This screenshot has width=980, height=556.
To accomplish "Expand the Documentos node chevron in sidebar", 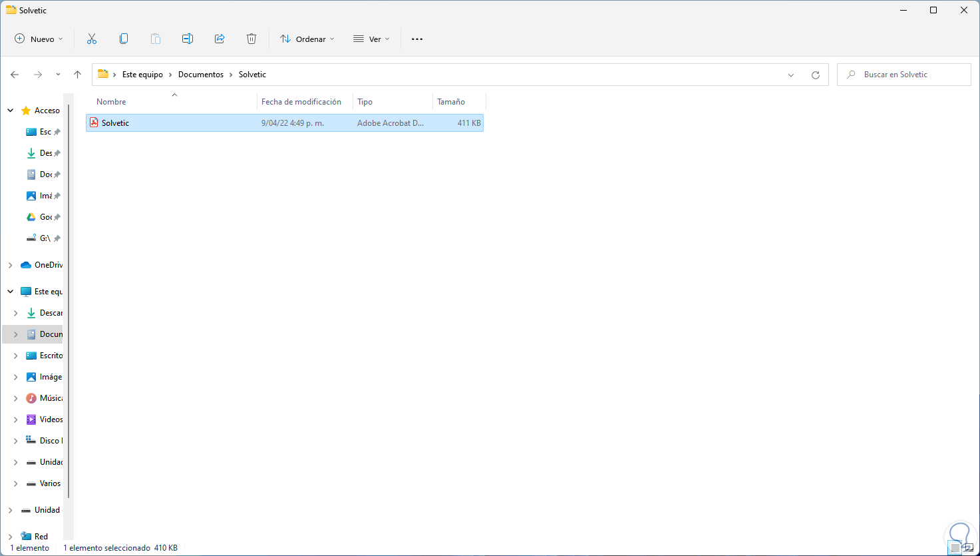I will tap(15, 334).
